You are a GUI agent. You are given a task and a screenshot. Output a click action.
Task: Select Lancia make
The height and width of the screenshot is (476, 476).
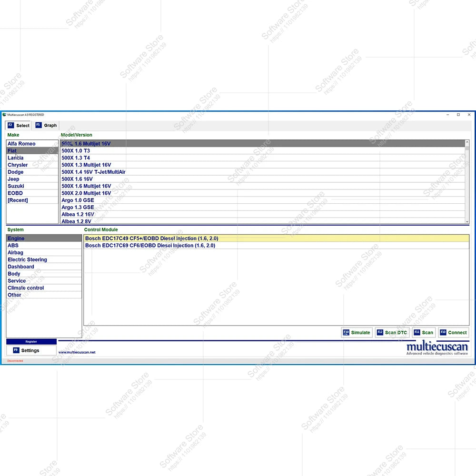32,158
